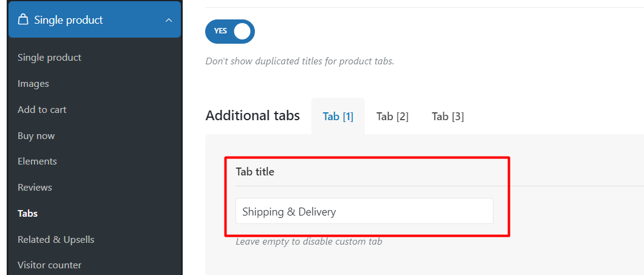Screen dimensions: 644x275
Task: Open the Reviews settings page
Action: 35,188
